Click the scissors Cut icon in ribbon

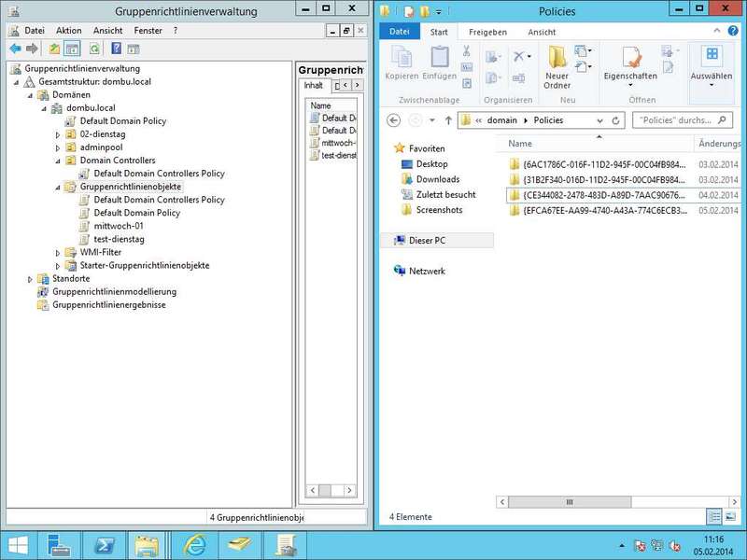[x=466, y=50]
